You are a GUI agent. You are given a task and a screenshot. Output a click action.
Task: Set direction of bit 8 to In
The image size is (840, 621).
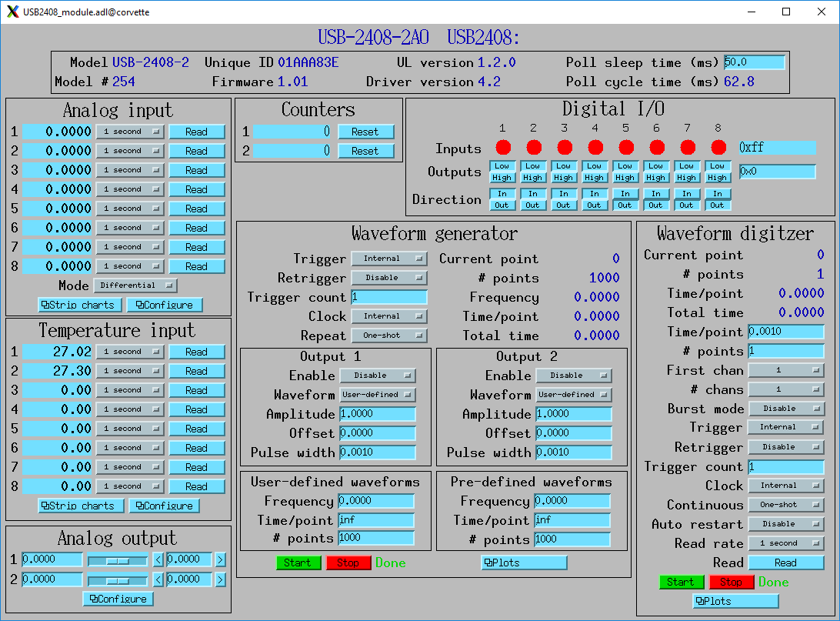(718, 193)
